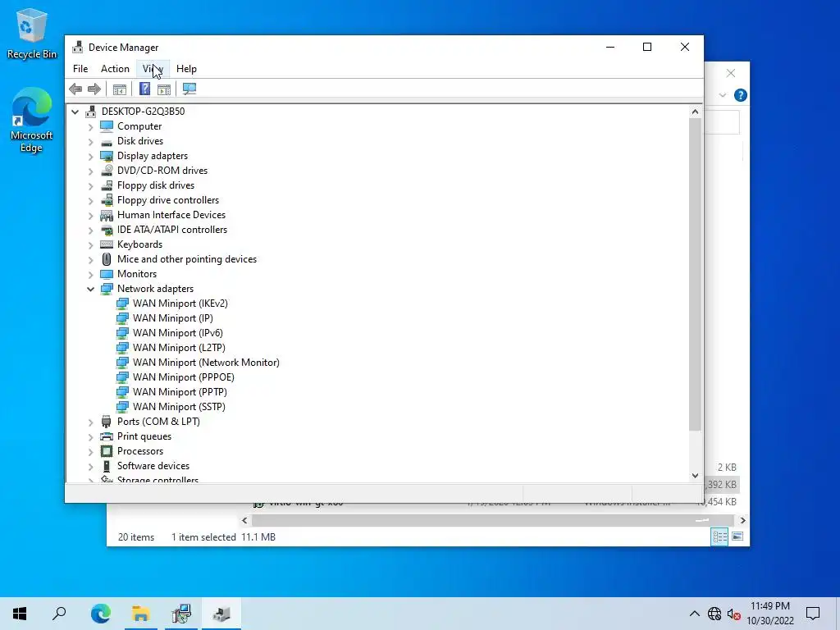Expand the Keyboards node
Image resolution: width=840 pixels, height=630 pixels.
(90, 245)
